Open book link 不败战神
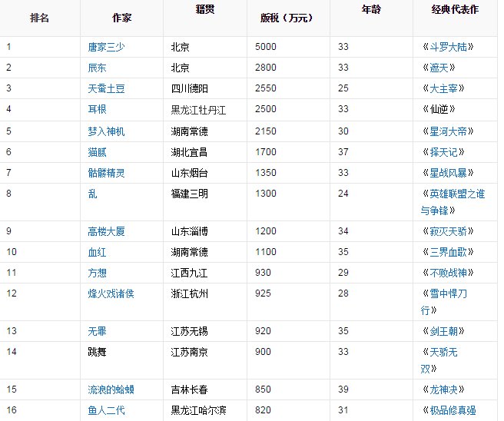This screenshot has height=421, width=504. [448, 273]
